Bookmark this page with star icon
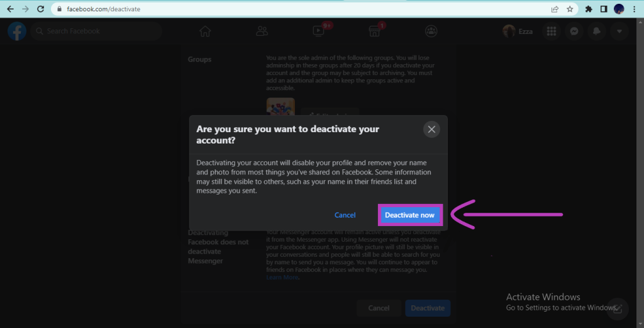The width and height of the screenshot is (644, 328). click(570, 9)
